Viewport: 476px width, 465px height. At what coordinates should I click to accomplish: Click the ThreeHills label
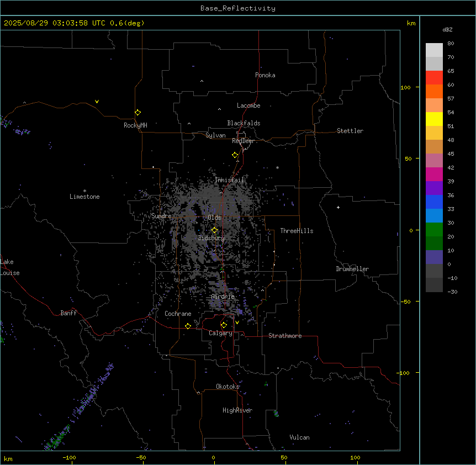coord(297,231)
